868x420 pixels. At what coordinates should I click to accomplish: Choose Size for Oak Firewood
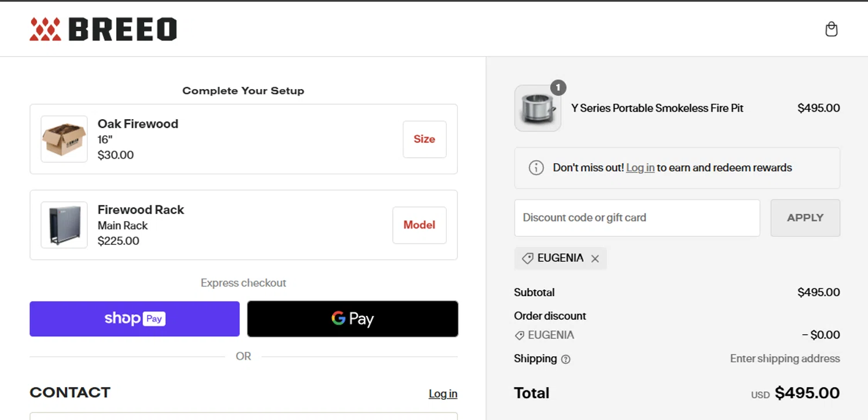tap(424, 139)
